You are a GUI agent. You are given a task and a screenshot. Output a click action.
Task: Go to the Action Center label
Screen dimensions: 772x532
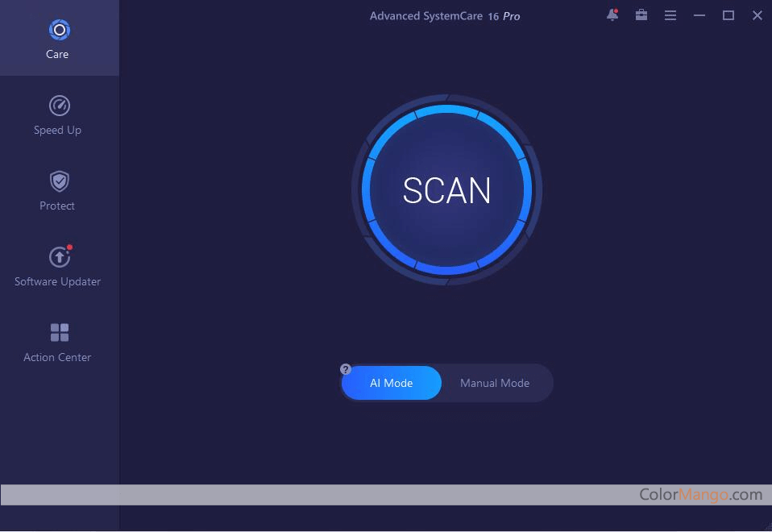point(57,357)
